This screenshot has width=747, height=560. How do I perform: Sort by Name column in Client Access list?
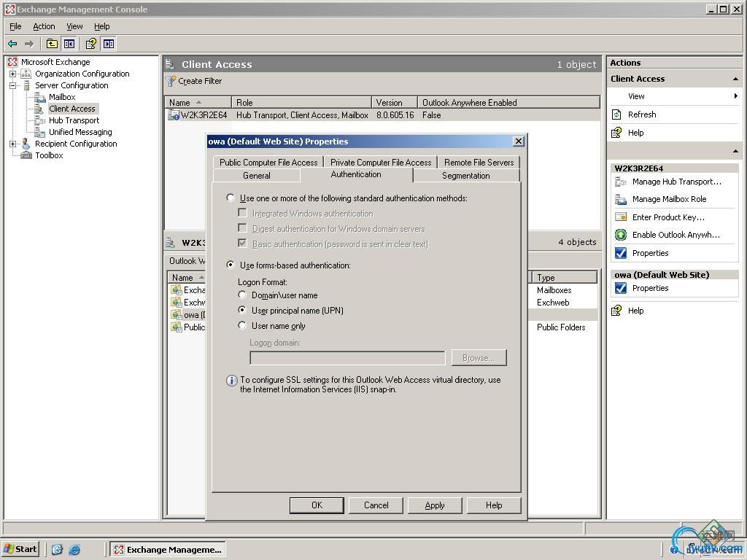pyautogui.click(x=198, y=102)
